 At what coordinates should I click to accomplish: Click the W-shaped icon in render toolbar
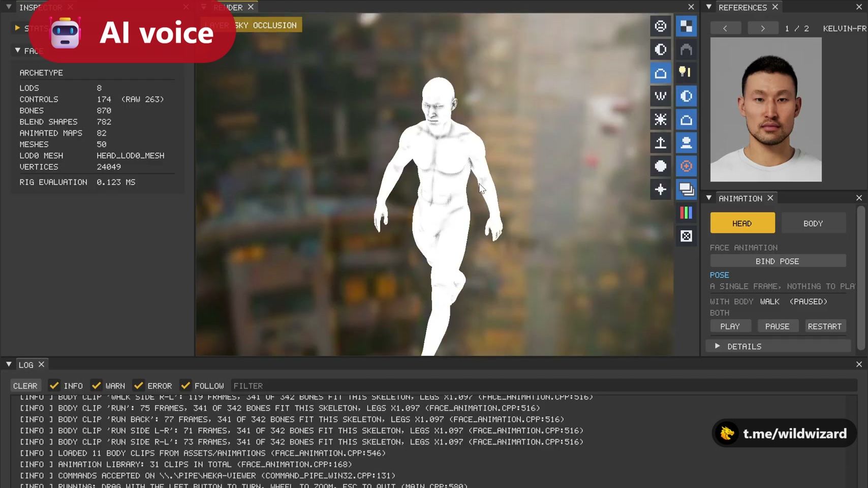tap(660, 96)
